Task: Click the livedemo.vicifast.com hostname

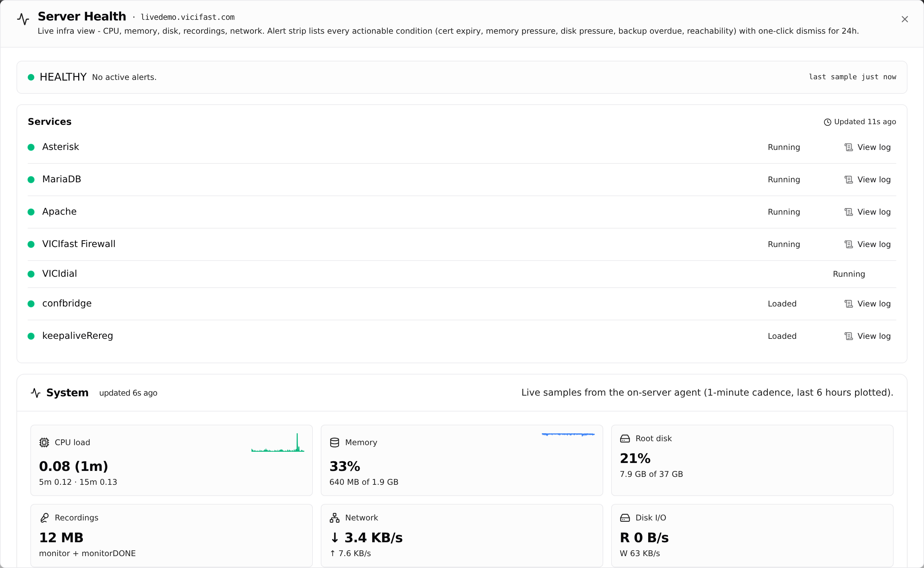Action: [188, 17]
